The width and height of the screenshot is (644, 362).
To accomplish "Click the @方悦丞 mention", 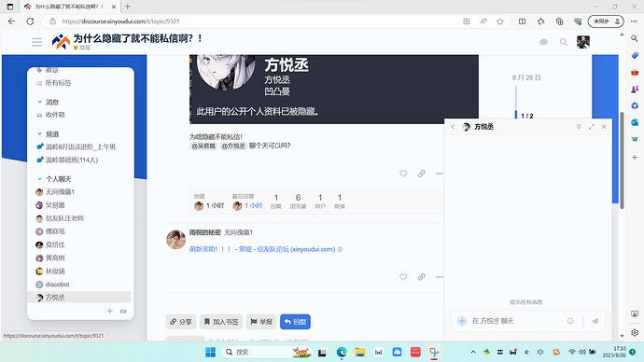I will [x=233, y=146].
